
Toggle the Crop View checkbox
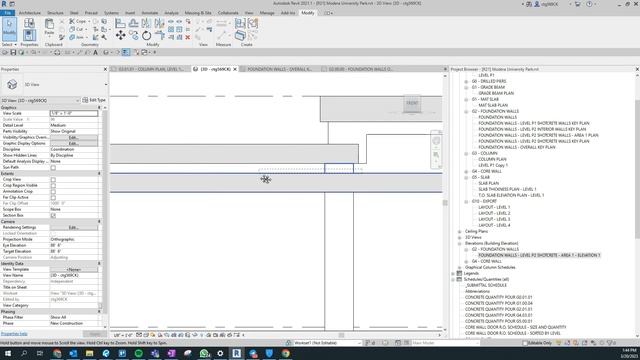tap(53, 179)
